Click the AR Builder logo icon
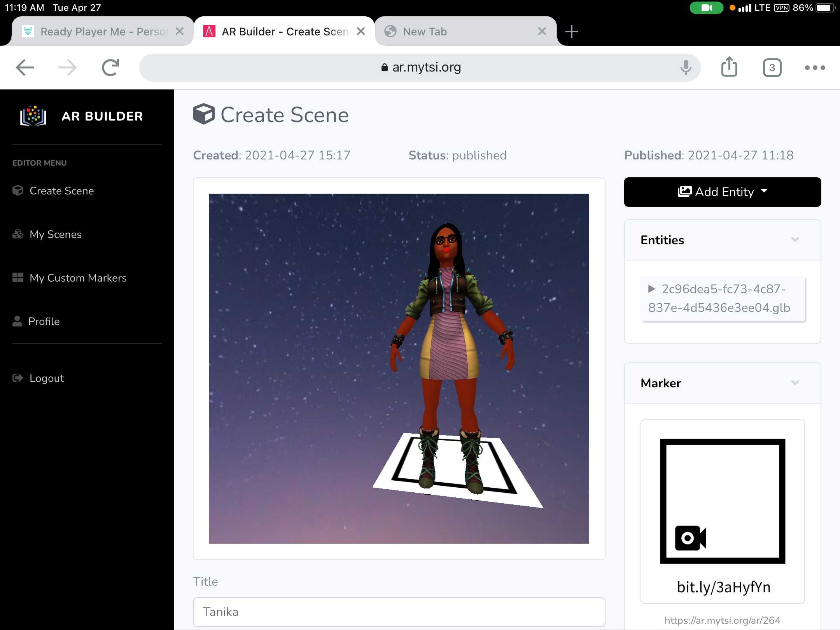Image resolution: width=840 pixels, height=630 pixels. click(x=33, y=116)
